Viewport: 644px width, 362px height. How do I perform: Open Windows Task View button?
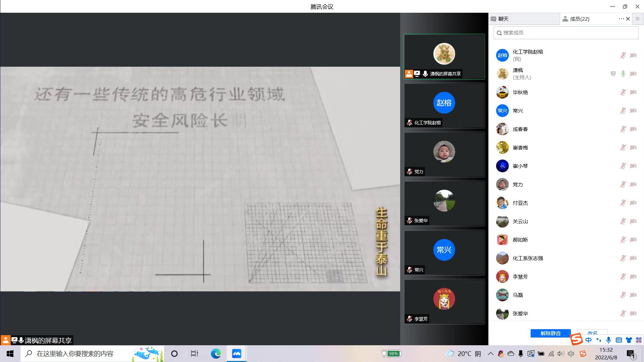(x=195, y=354)
